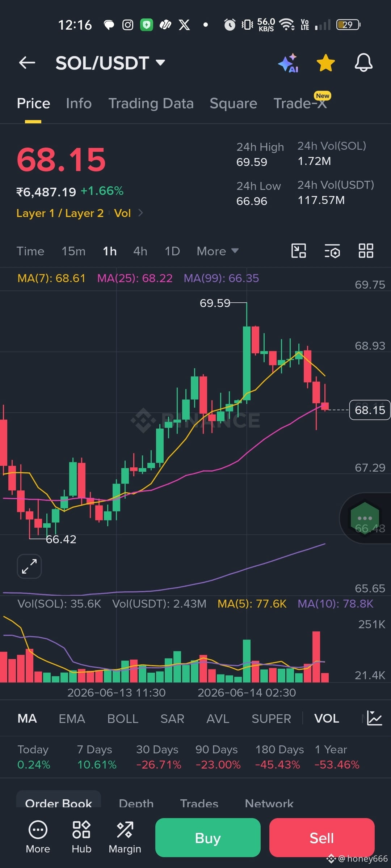Tap the 24h Vol(USDT) 117.57M value
Viewport: 391px width, 868px height.
321,200
